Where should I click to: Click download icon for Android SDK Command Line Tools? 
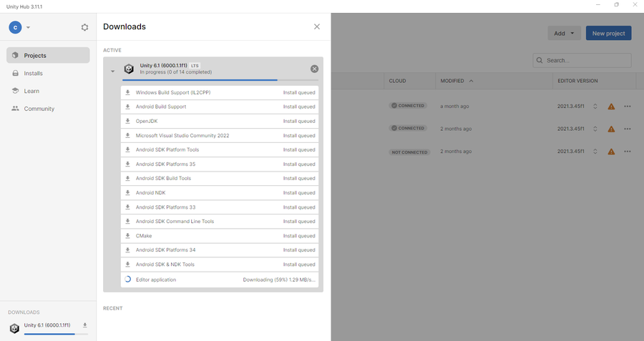128,221
